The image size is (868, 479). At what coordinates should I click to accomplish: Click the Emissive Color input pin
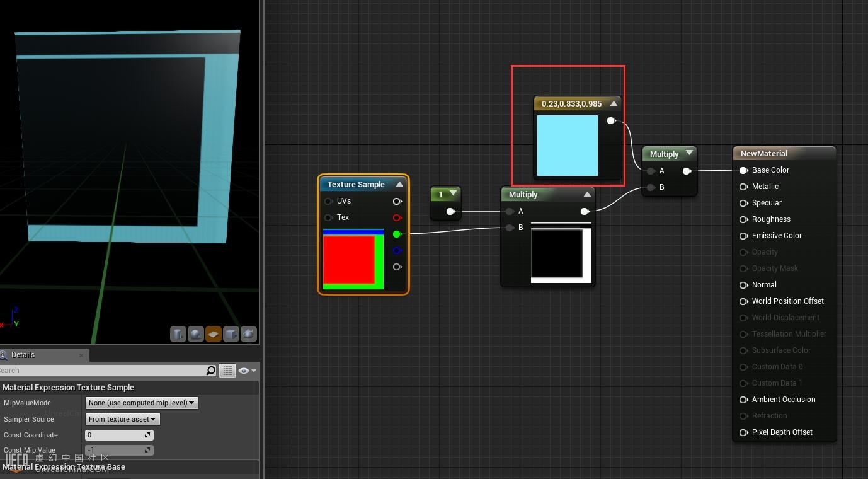pyautogui.click(x=744, y=236)
